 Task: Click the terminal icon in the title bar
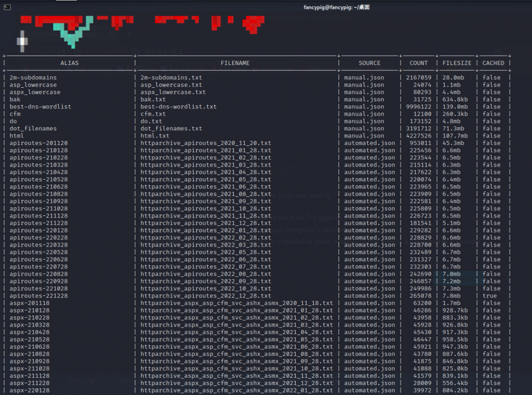click(7, 7)
